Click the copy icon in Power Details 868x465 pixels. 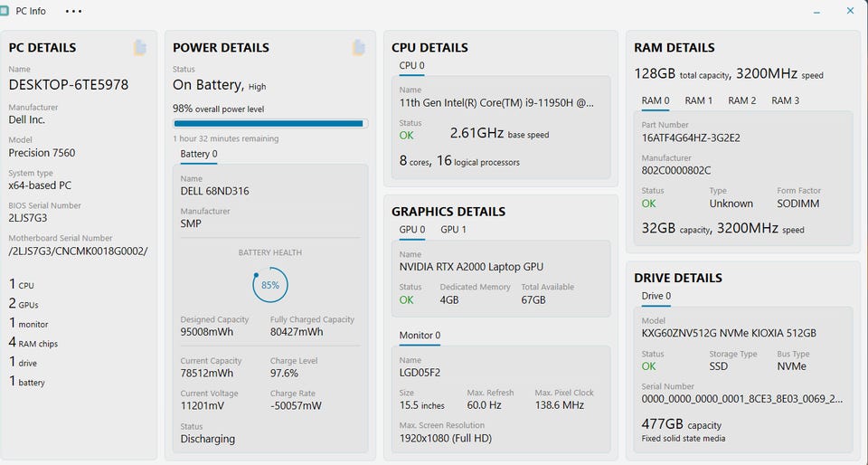pyautogui.click(x=359, y=47)
